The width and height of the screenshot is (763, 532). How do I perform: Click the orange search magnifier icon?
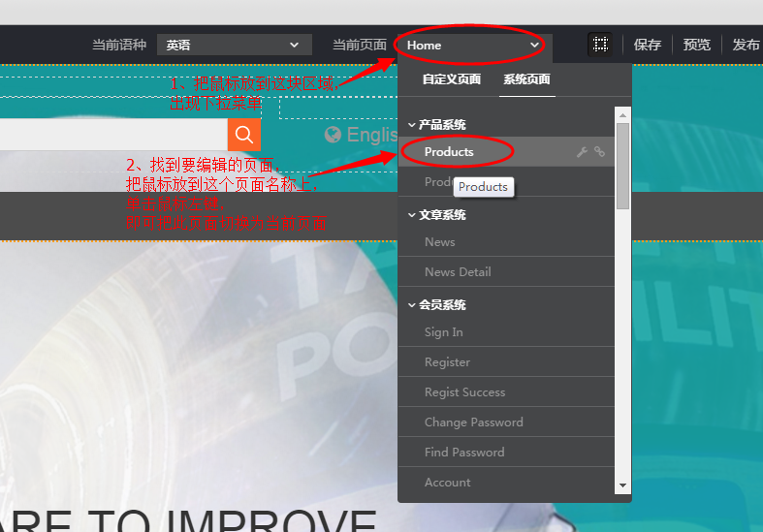pyautogui.click(x=243, y=135)
